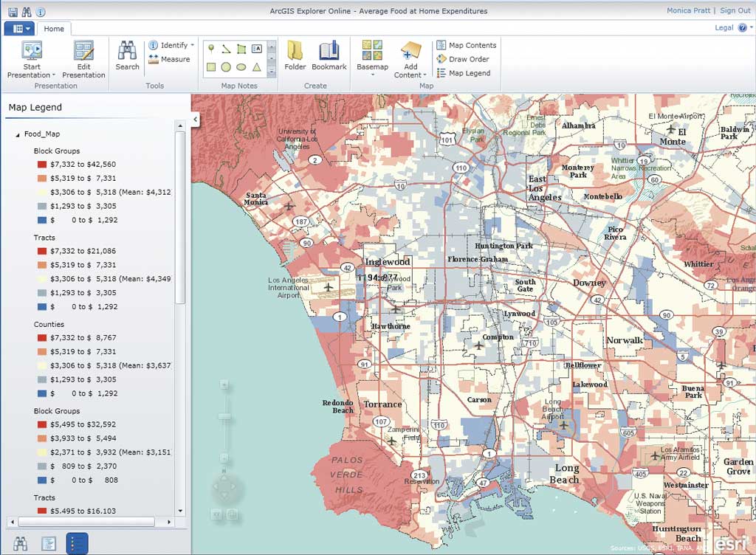Open the Basemap dropdown gallery

click(372, 59)
